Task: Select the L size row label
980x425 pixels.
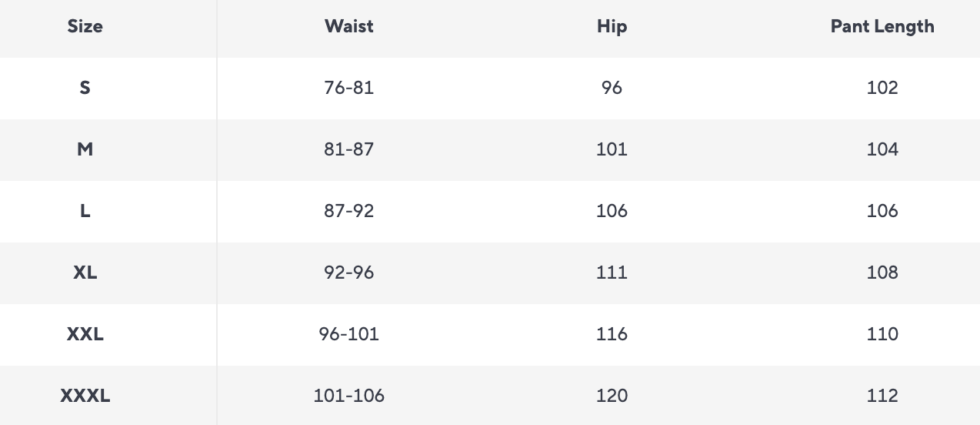Action: pyautogui.click(x=85, y=211)
